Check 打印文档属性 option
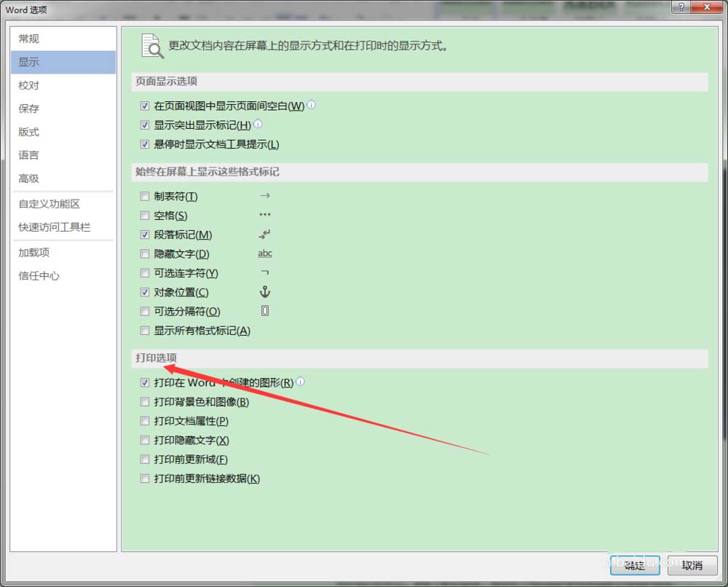This screenshot has height=587, width=728. point(145,421)
